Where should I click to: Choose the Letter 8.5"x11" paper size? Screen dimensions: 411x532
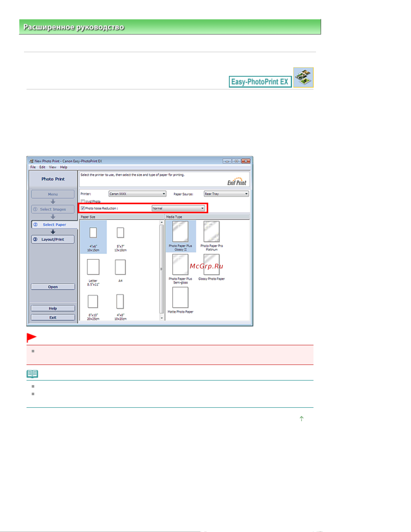pyautogui.click(x=93, y=267)
